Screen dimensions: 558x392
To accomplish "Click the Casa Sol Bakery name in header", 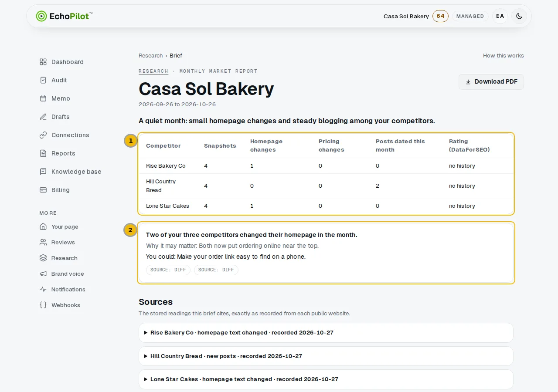I will 406,16.
